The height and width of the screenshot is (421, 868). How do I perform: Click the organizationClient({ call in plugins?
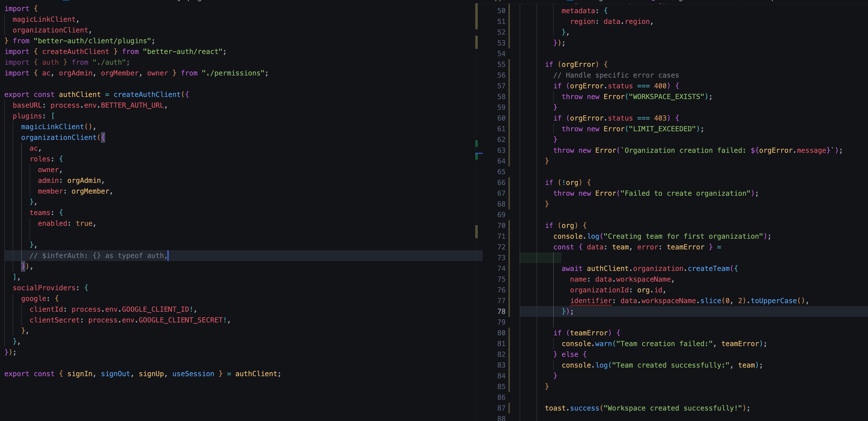63,137
